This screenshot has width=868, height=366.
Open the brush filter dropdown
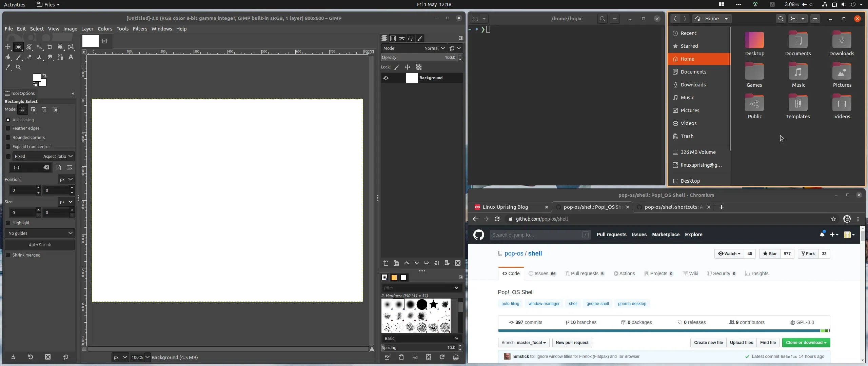457,288
